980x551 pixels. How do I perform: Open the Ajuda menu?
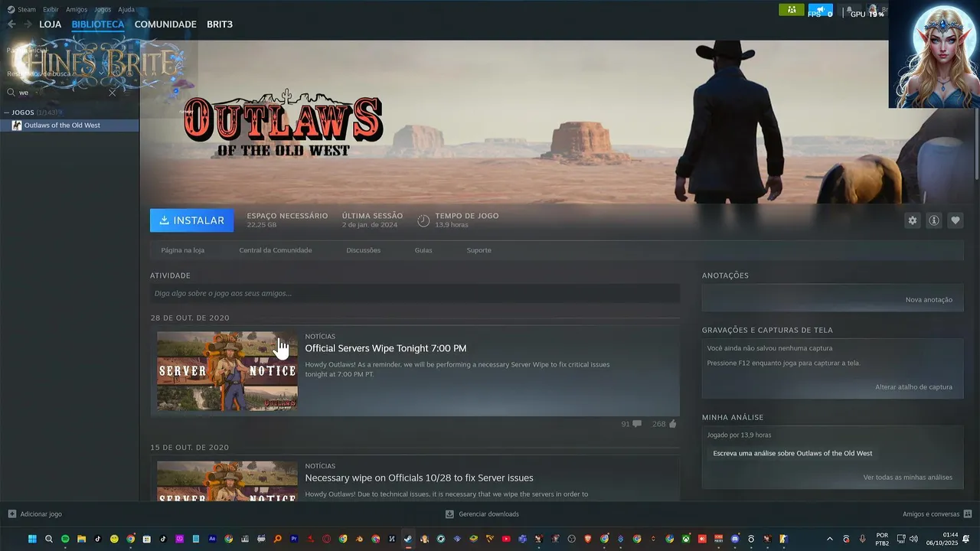[x=126, y=10]
